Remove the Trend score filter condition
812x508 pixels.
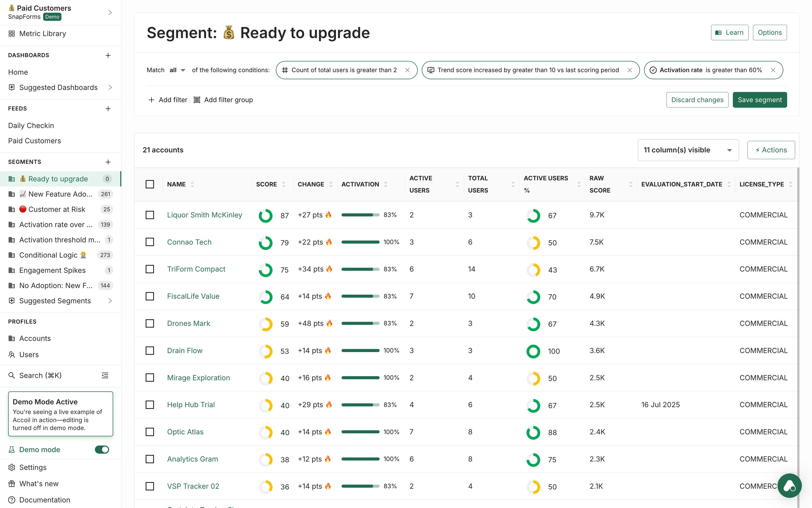pos(630,70)
